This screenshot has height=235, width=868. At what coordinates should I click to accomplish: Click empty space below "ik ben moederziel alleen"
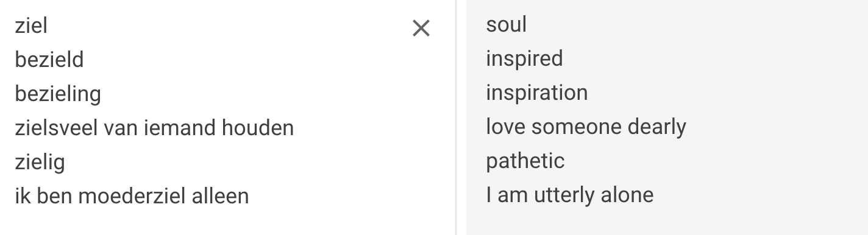(x=226, y=222)
